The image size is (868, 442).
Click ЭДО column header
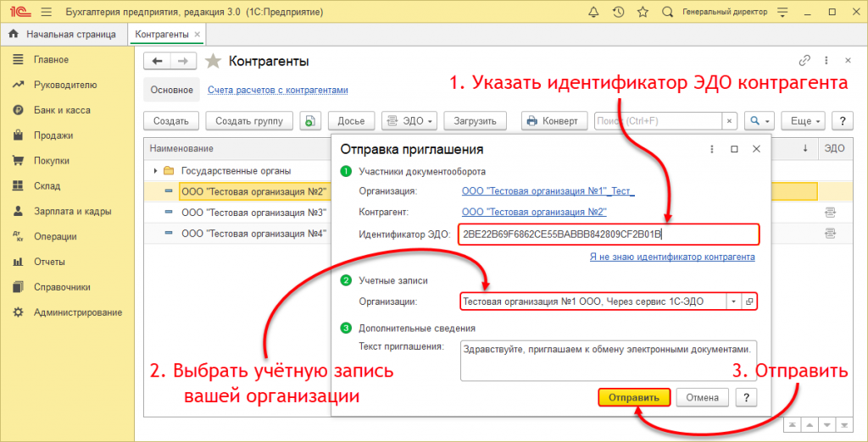click(834, 148)
